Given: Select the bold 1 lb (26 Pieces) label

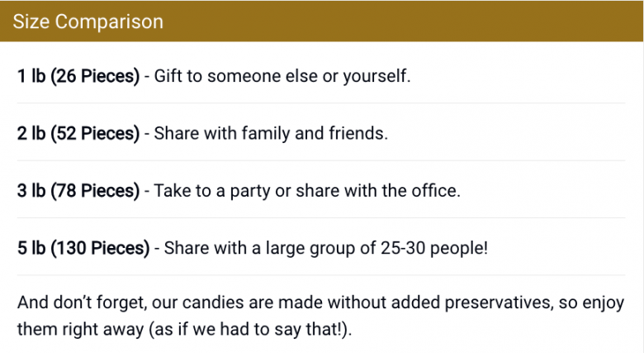Looking at the screenshot, I should pos(78,76).
